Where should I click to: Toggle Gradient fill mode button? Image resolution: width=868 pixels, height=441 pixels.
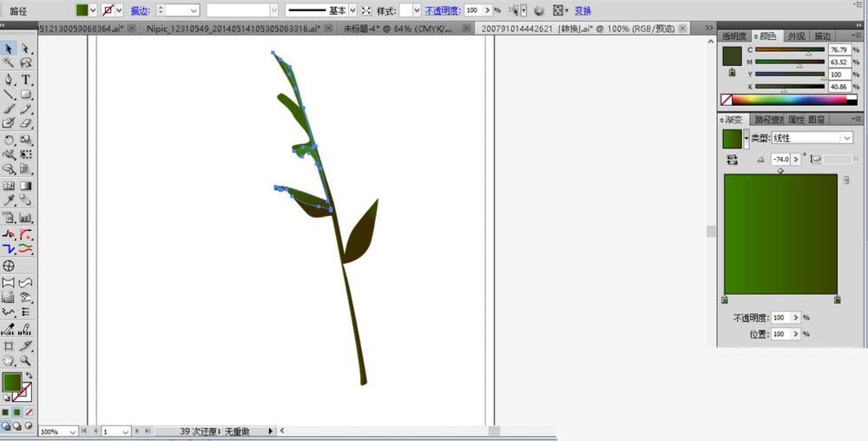click(x=17, y=412)
